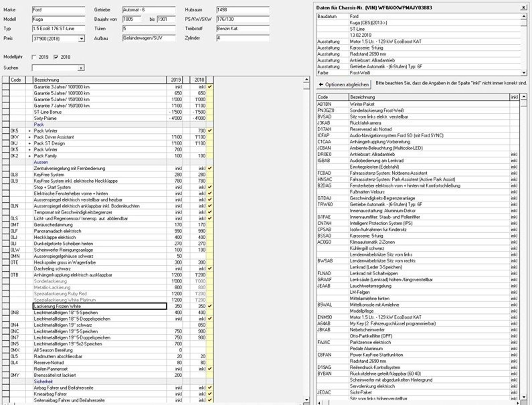Click the Türen field

tap(149, 29)
